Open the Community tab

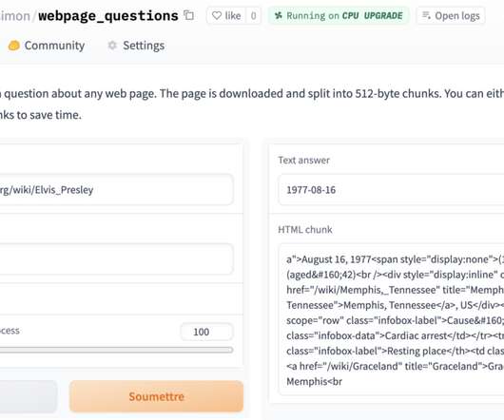[x=47, y=46]
